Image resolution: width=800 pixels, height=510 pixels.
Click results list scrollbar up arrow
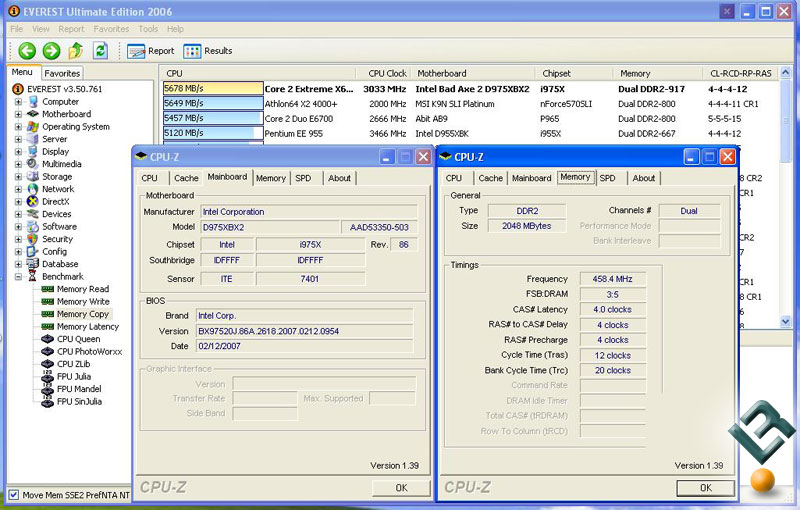pyautogui.click(x=786, y=73)
